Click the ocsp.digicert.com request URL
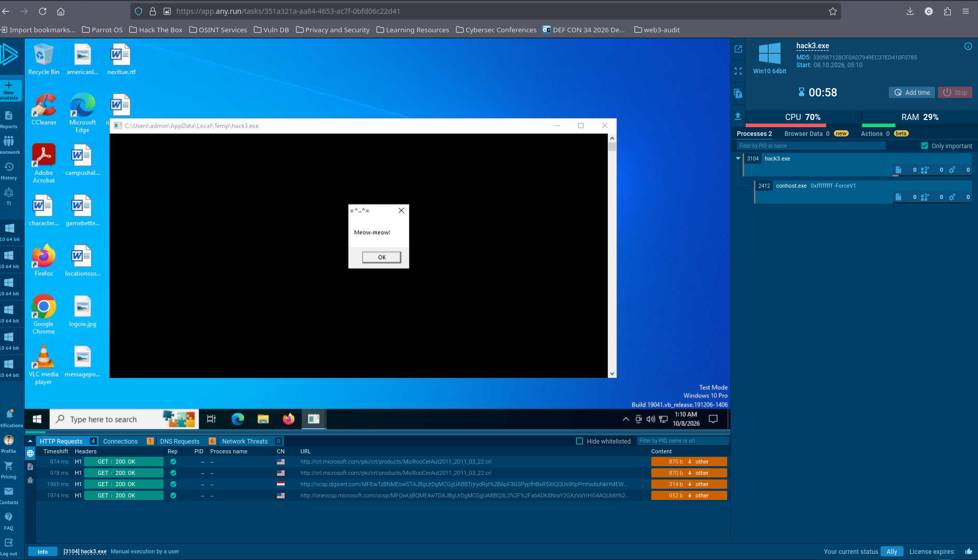 click(x=463, y=484)
